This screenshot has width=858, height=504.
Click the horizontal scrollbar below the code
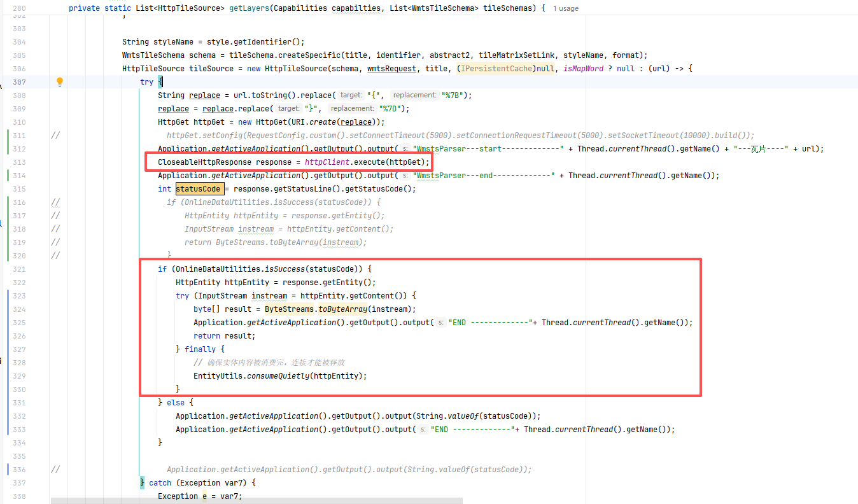[x=258, y=501]
